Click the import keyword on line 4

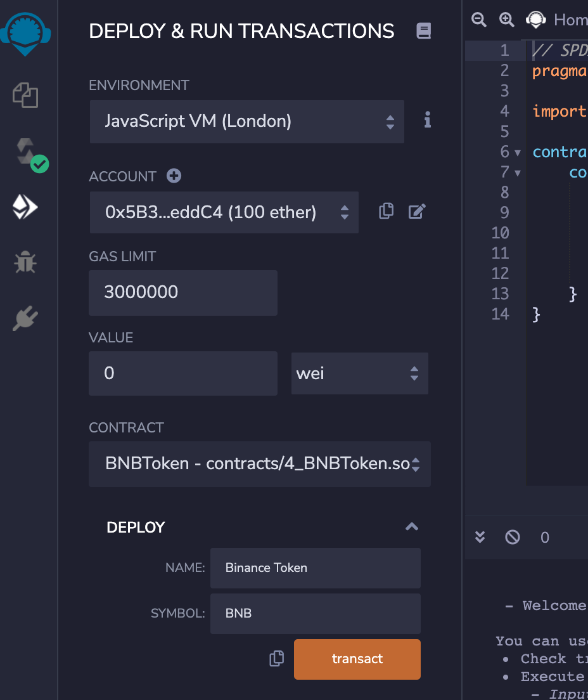(x=559, y=111)
